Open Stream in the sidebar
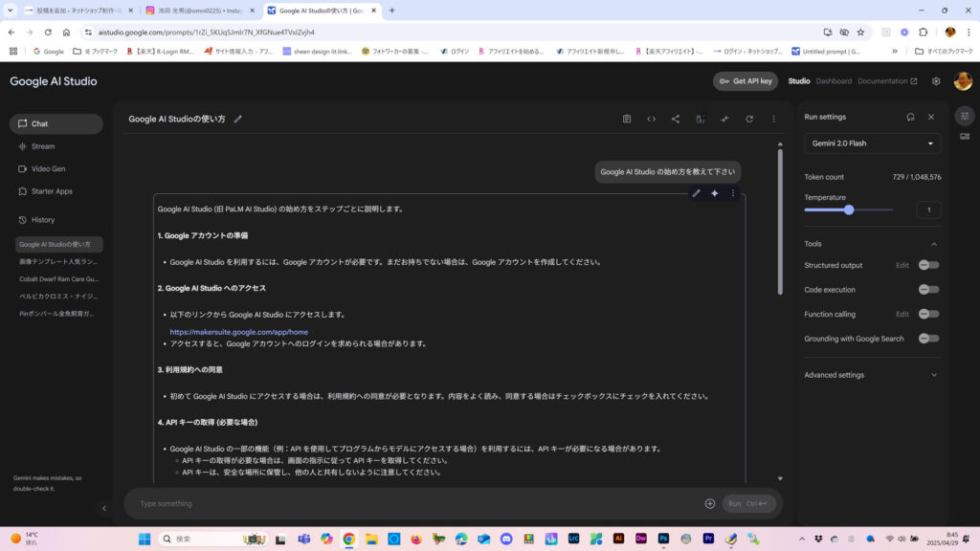Viewport: 980px width, 551px height. point(56,146)
